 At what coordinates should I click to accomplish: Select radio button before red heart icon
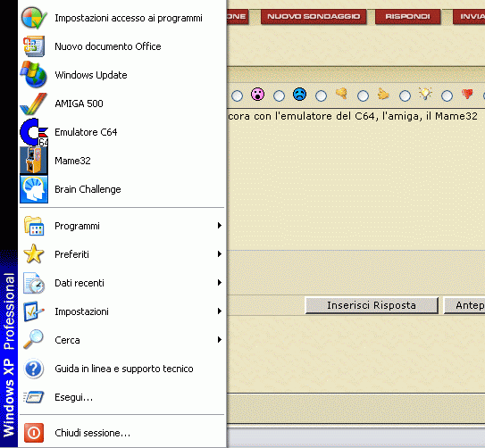point(447,95)
